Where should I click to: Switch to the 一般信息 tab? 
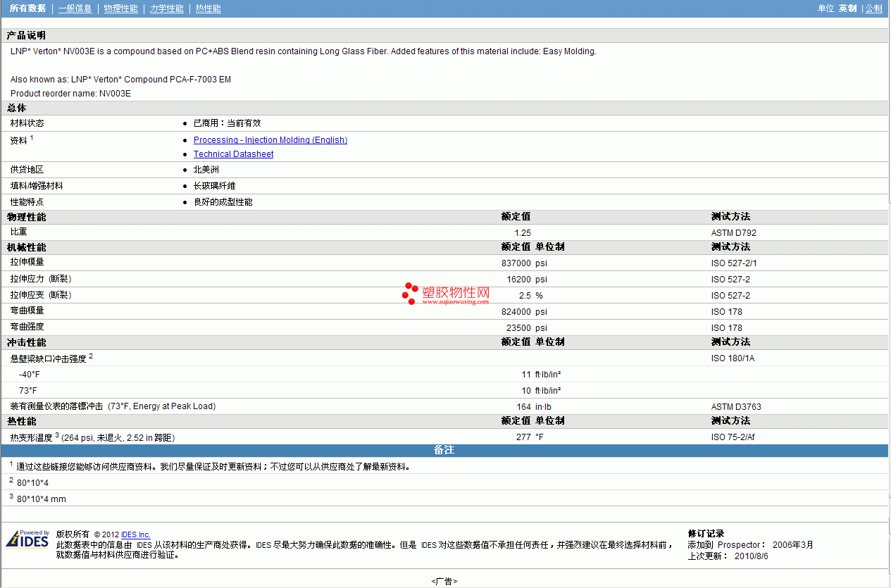[x=75, y=8]
